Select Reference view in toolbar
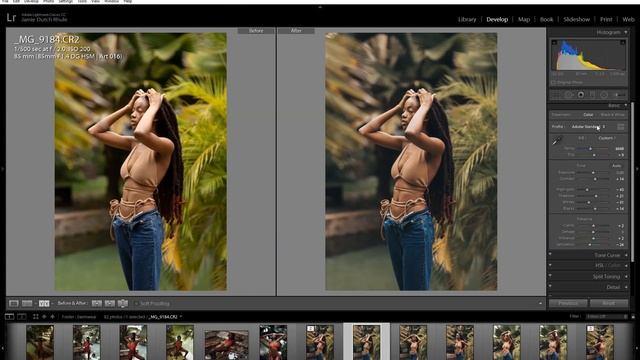640x360 pixels. (x=27, y=303)
